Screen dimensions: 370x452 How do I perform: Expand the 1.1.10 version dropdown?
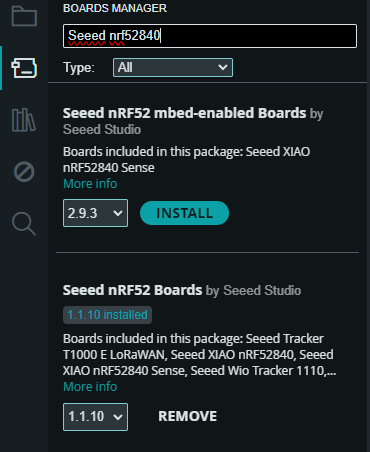[95, 417]
